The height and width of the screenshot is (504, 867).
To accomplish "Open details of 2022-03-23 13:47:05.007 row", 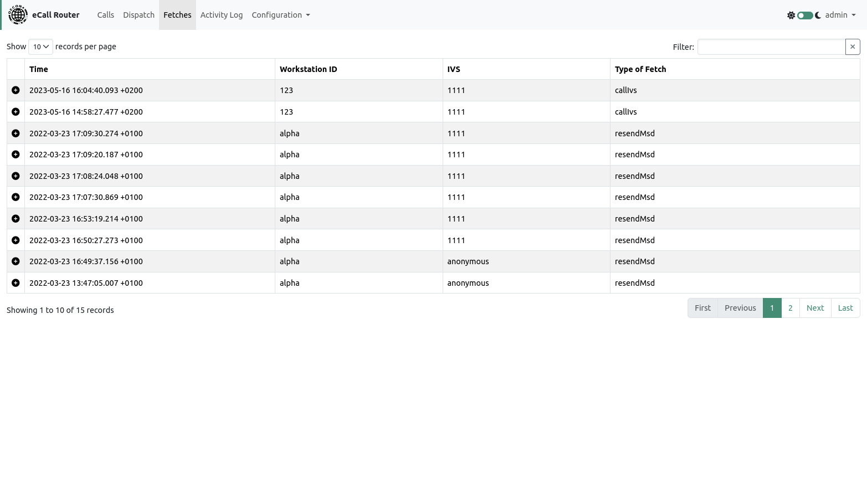I will (x=16, y=283).
